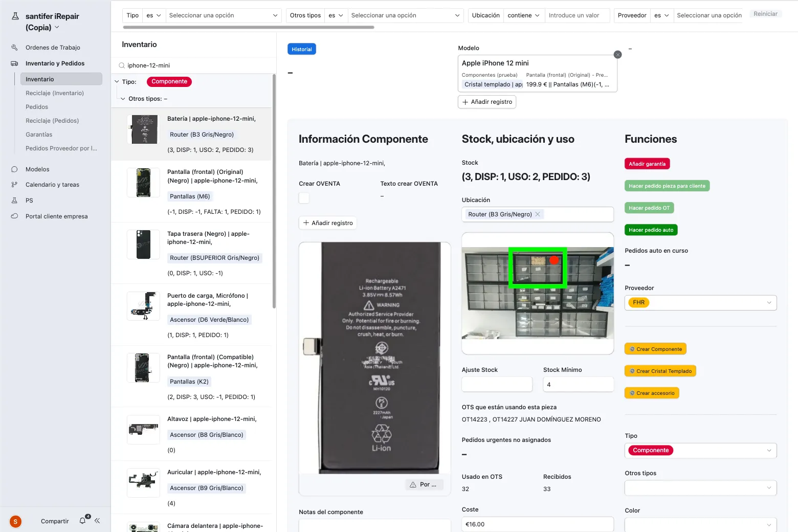Image resolution: width=798 pixels, height=532 pixels.
Task: Remove the Router (B3 Gris/Negro) ubicación tag
Action: (x=537, y=214)
